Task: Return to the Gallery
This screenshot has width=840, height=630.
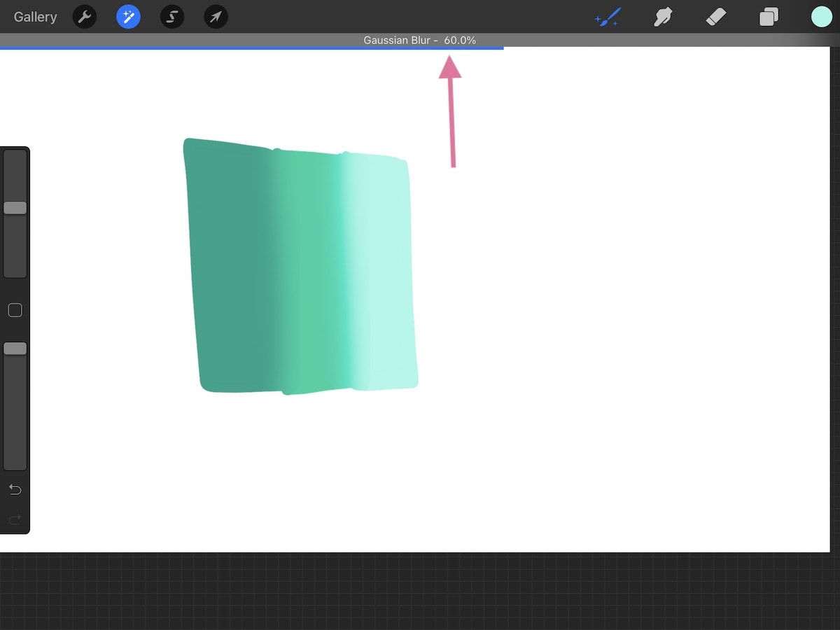Action: click(36, 17)
